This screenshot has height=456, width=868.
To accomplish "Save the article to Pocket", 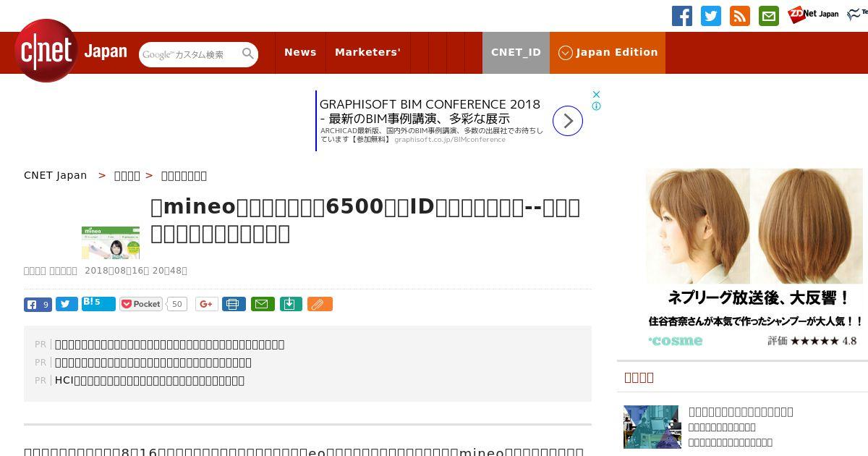I will [x=141, y=304].
